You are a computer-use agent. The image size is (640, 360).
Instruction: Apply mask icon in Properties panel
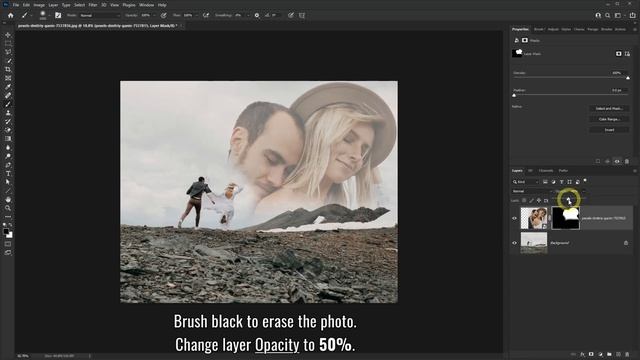coord(607,162)
